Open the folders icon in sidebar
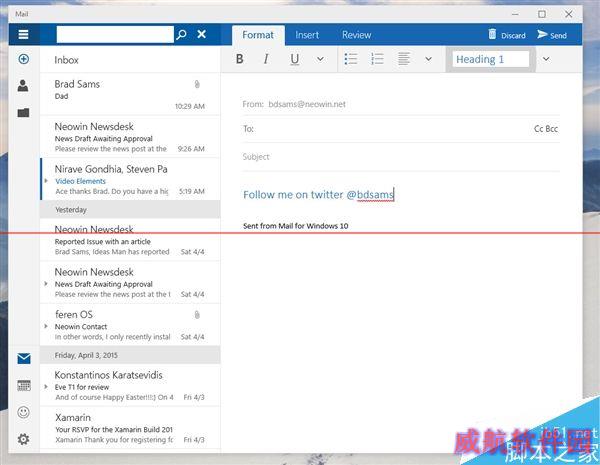 pyautogui.click(x=23, y=112)
